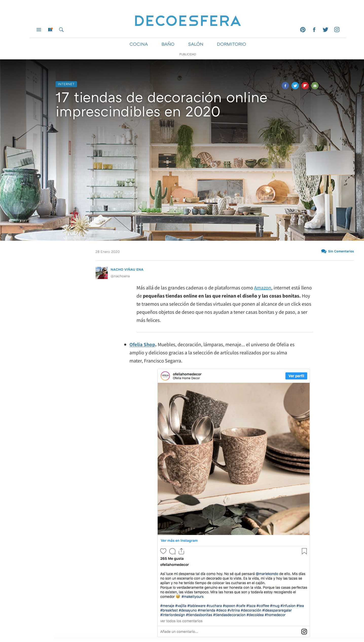Select the DORMITORIO navigation item
The height and width of the screenshot is (642, 364).
(231, 44)
